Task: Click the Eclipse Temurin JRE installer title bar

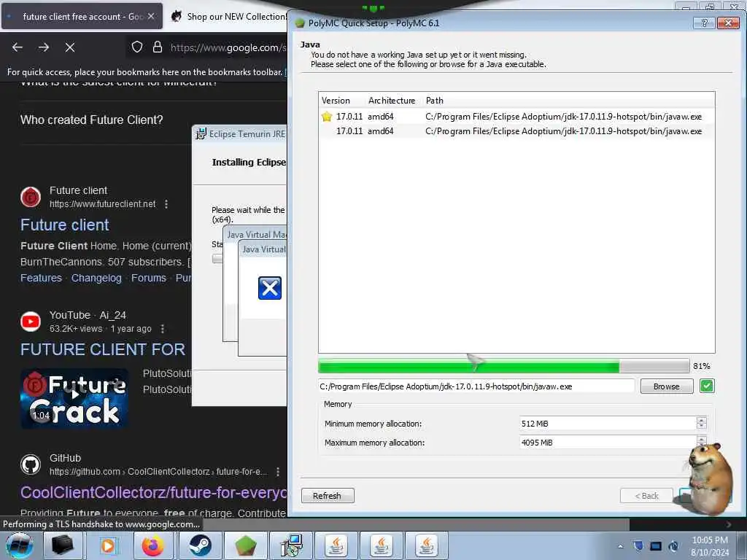Action: (241, 134)
